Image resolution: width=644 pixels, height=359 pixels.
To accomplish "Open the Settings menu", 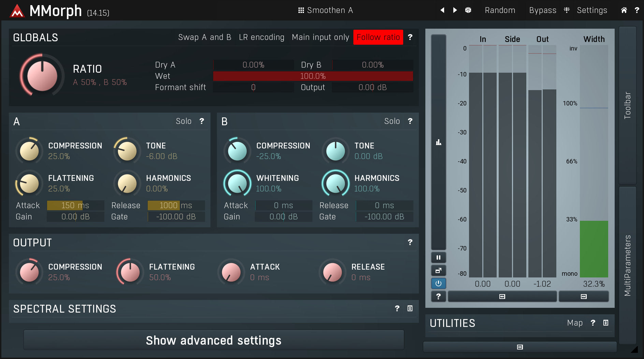I will 592,10.
